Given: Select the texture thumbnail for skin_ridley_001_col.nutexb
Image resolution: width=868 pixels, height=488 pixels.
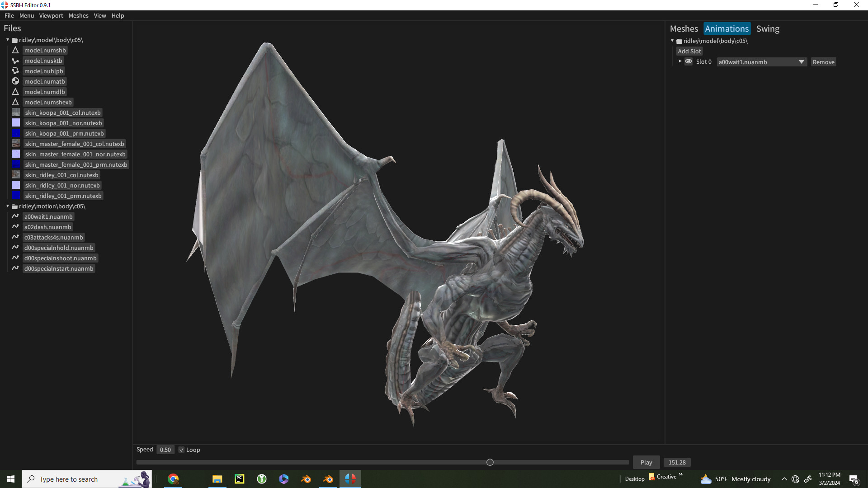Looking at the screenshot, I should (15, 174).
